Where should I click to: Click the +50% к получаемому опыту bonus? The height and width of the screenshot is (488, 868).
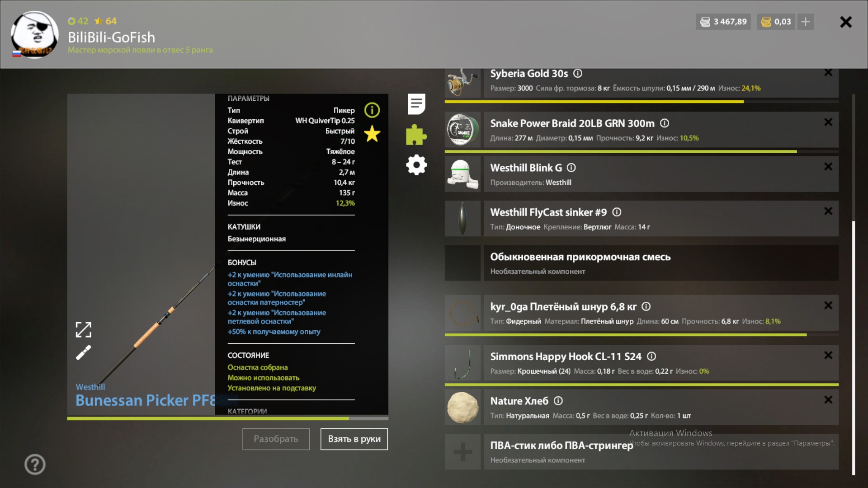[274, 332]
